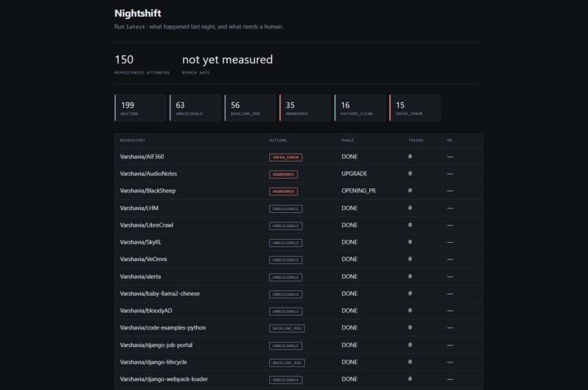Click the 'latest' run label in subtitle
588x390 pixels.
coord(136,27)
